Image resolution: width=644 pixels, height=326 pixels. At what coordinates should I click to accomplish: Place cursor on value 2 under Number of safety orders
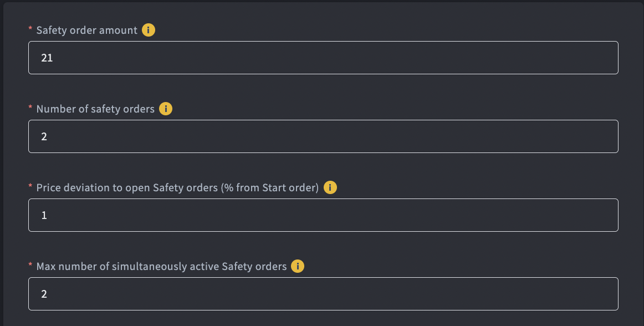pos(44,137)
